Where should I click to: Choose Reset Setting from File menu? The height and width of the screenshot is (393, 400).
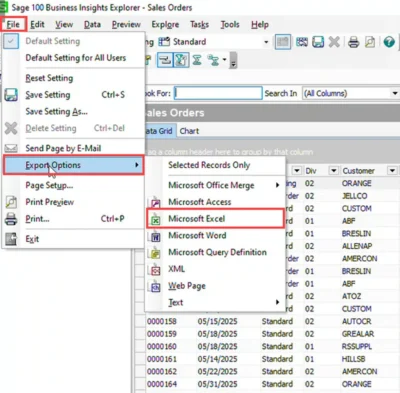74,78
